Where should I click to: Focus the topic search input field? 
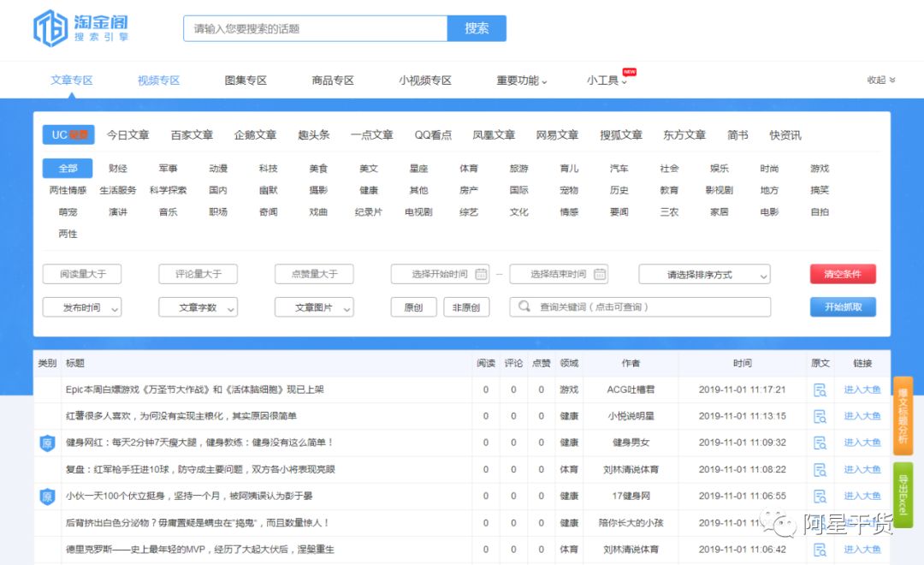[315, 28]
